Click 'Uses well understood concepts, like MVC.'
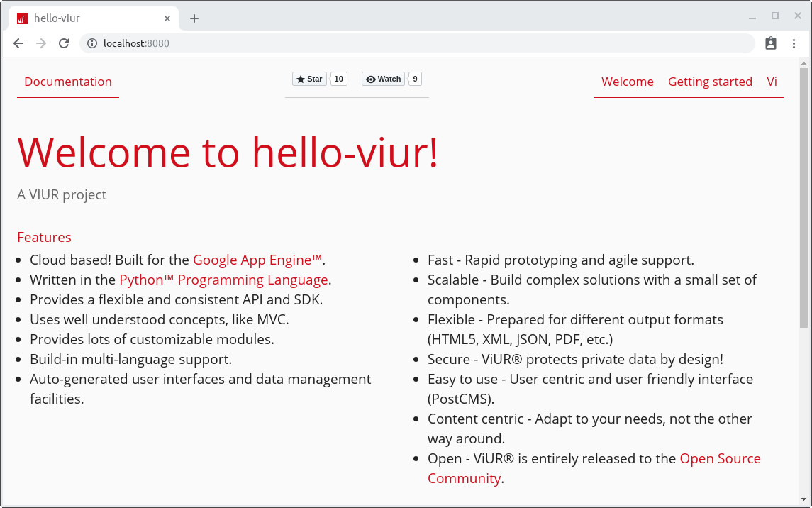Image resolution: width=812 pixels, height=508 pixels. click(x=159, y=319)
